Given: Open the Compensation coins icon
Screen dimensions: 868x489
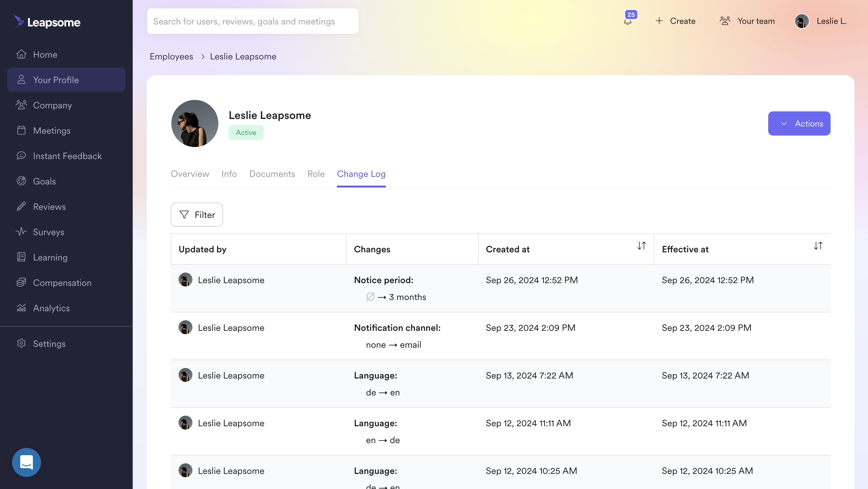Looking at the screenshot, I should pyautogui.click(x=21, y=283).
